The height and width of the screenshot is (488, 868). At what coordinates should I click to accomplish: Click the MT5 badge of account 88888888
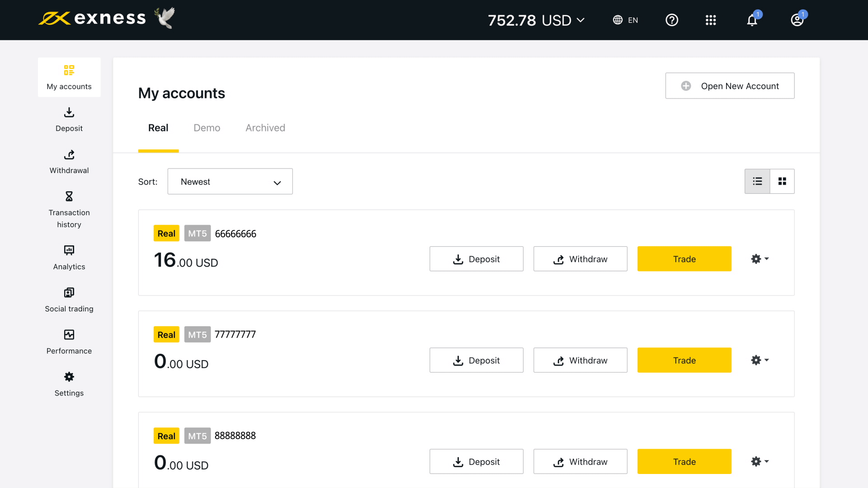pos(198,436)
